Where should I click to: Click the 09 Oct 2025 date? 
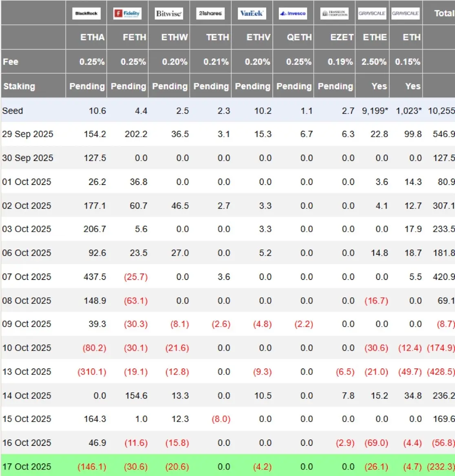tap(27, 324)
